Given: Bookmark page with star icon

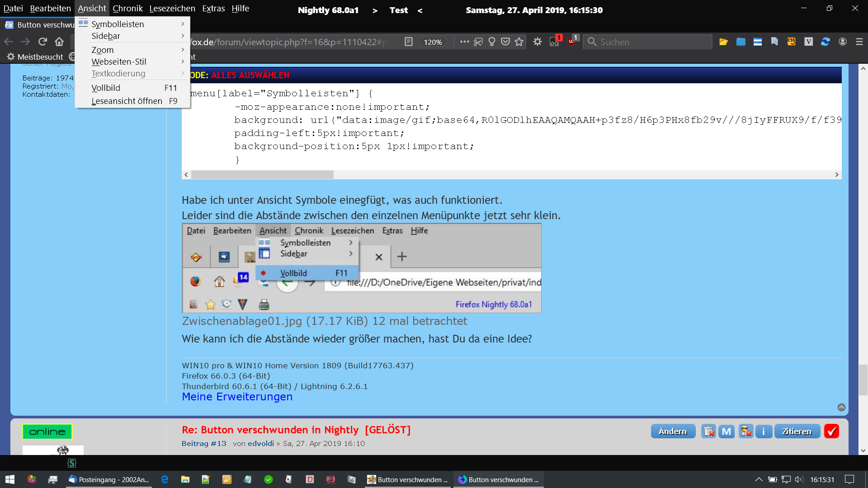Looking at the screenshot, I should [519, 42].
